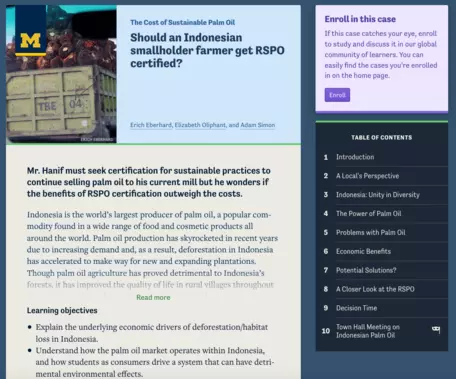
Task: Click the photo credit on the cover image
Action: [x=97, y=139]
